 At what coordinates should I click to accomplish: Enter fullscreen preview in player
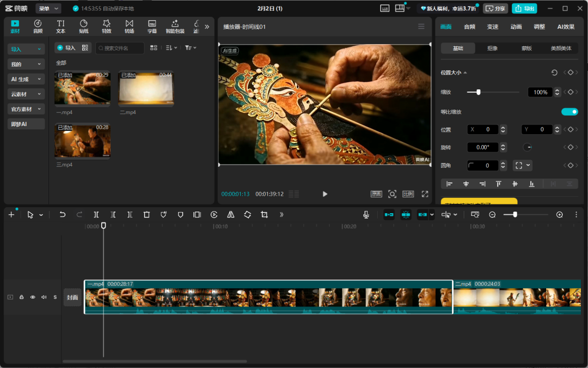(425, 194)
